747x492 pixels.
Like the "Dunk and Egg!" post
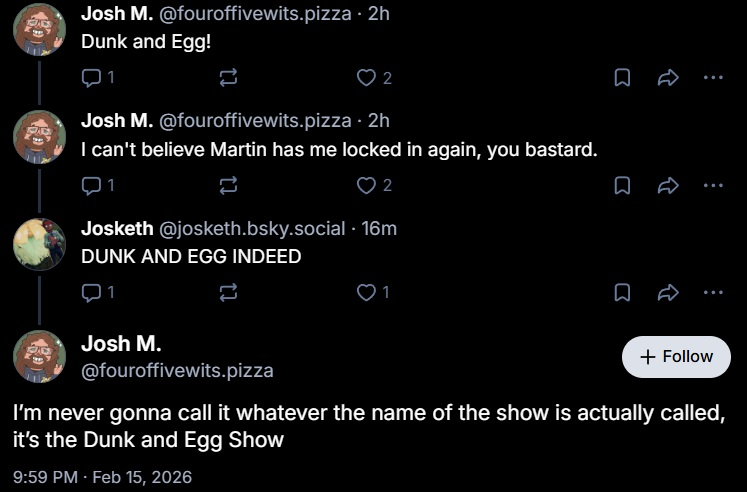pyautogui.click(x=368, y=78)
